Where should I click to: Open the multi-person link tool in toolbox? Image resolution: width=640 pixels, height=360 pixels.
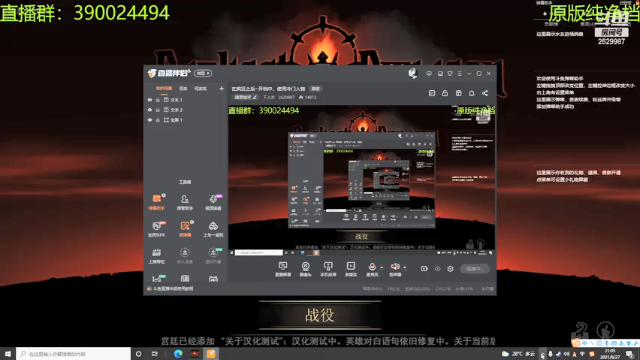(184, 256)
